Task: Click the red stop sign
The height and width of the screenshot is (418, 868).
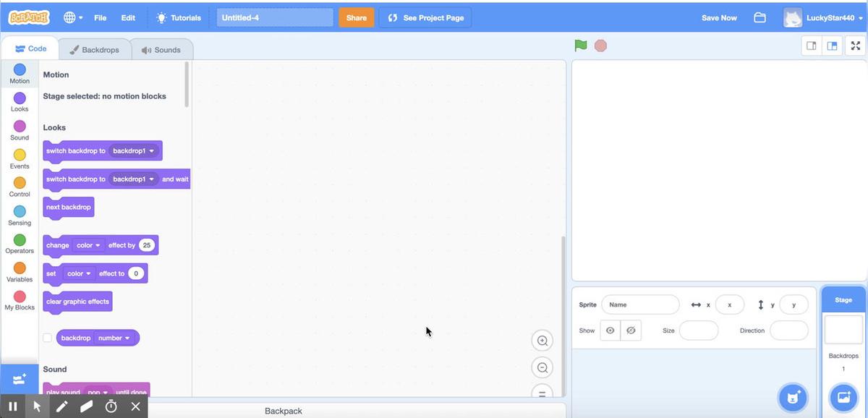Action: (x=600, y=46)
